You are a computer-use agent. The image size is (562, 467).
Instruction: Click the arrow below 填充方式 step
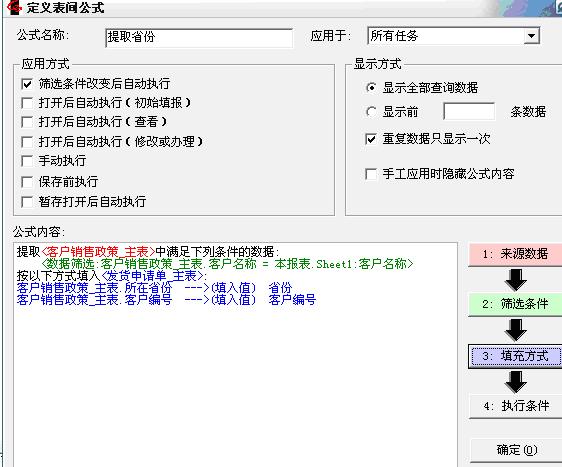coord(515,382)
